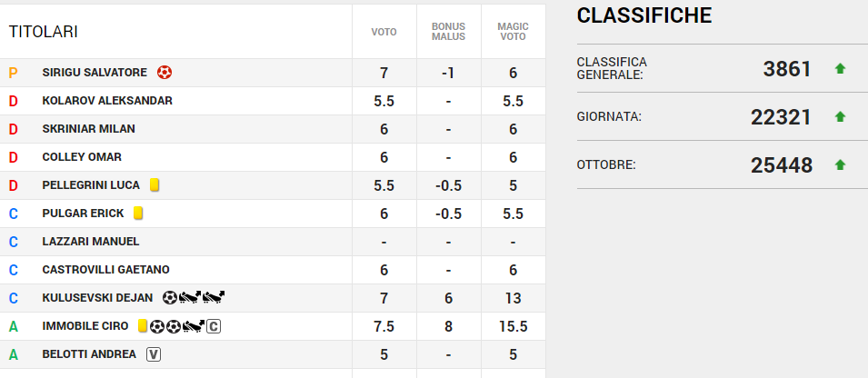Viewport: 868px width, 378px height.
Task: Open player Skriniar Milan
Action: 88,129
